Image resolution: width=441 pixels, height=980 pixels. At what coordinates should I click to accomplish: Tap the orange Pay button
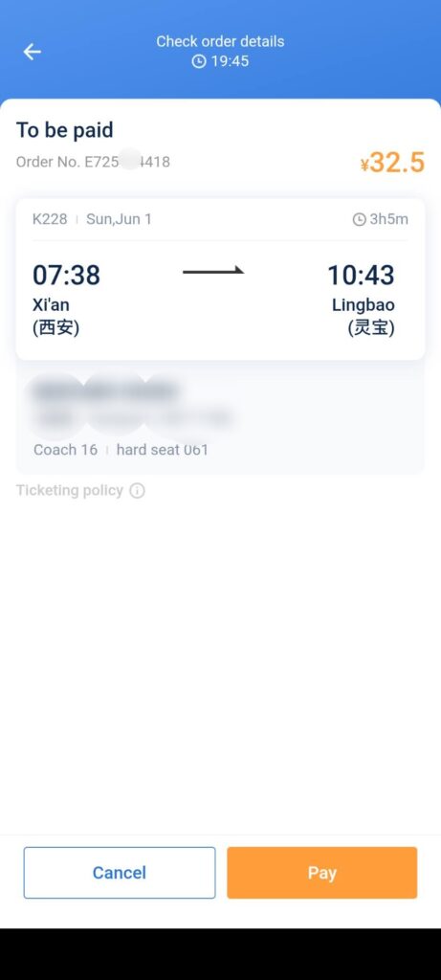[x=321, y=873]
